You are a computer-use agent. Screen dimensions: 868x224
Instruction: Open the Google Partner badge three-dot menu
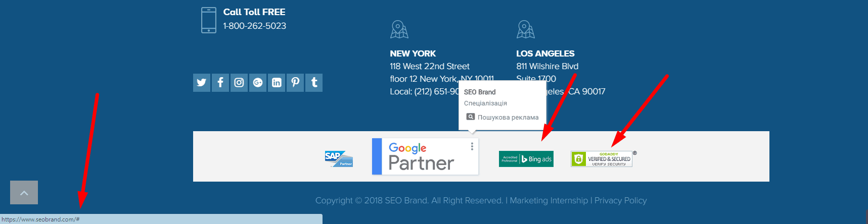pyautogui.click(x=472, y=146)
